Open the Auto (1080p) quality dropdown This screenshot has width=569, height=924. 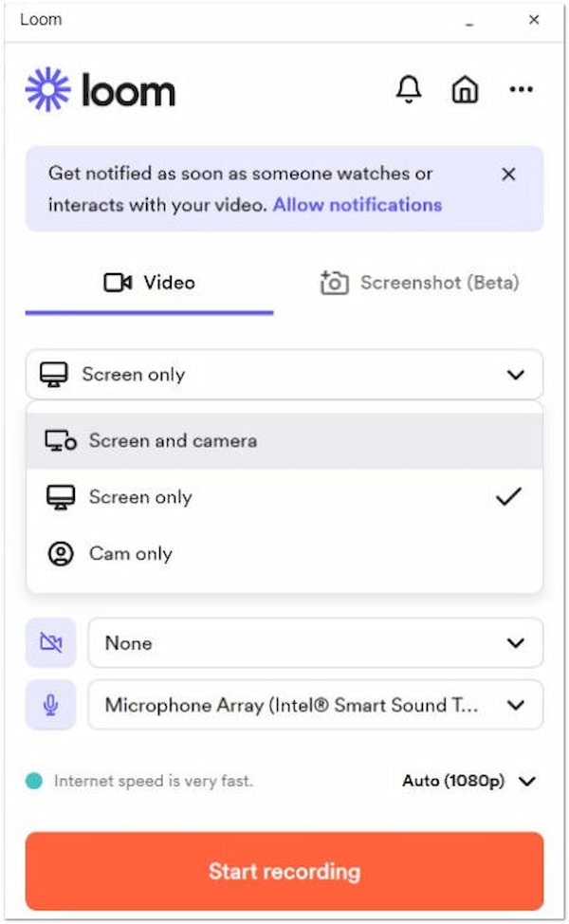click(471, 781)
